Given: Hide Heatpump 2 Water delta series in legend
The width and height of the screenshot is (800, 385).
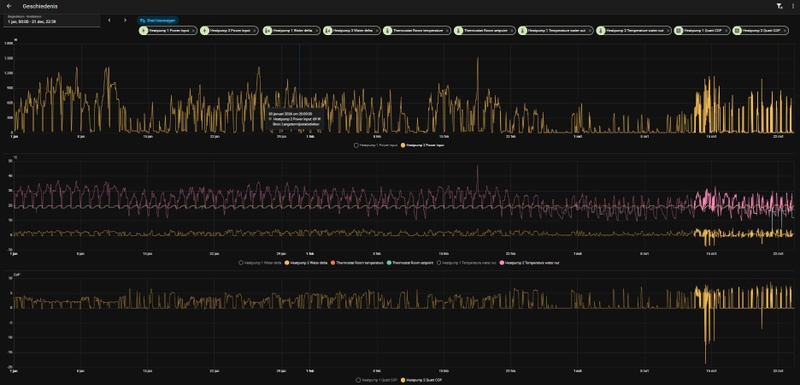Looking at the screenshot, I should coord(307,263).
